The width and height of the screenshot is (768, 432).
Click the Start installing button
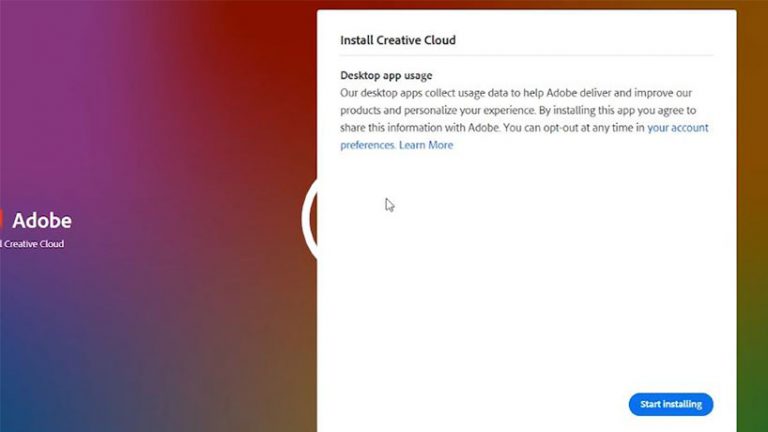[x=671, y=404]
